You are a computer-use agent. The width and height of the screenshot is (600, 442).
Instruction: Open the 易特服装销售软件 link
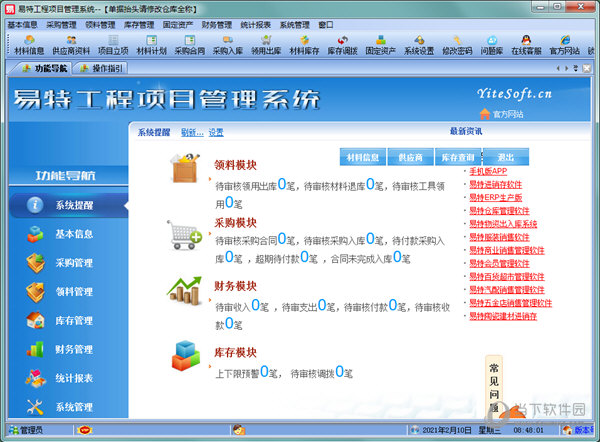click(500, 237)
